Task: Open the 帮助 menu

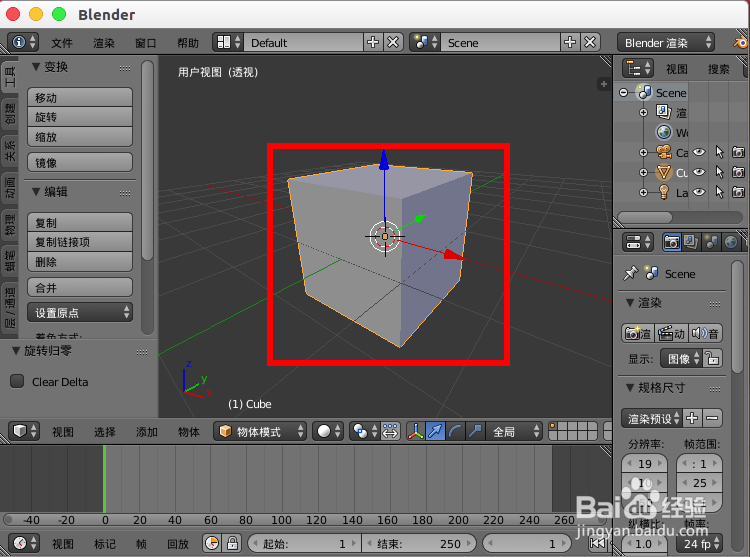Action: pyautogui.click(x=188, y=43)
